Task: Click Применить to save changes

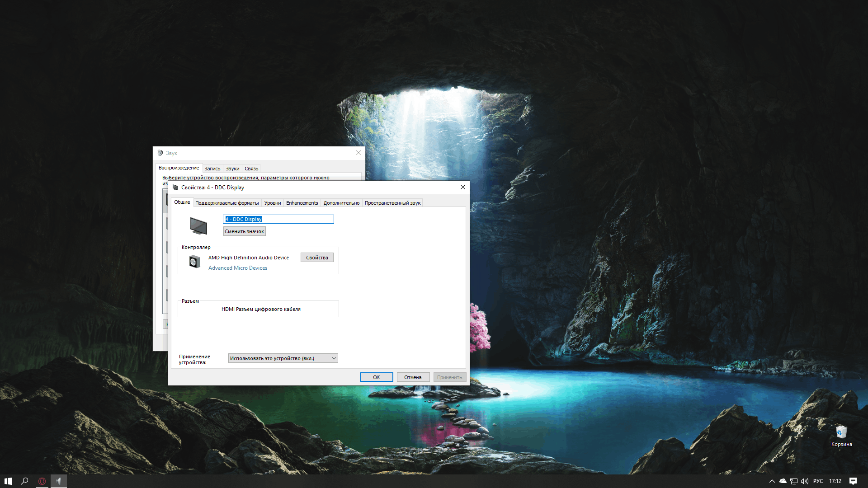Action: (x=449, y=377)
